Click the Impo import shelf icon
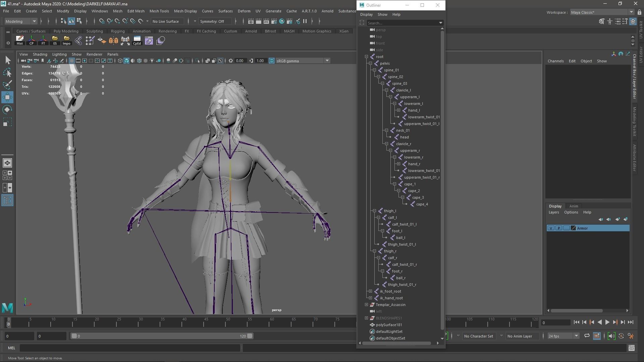The image size is (644, 362). click(66, 41)
